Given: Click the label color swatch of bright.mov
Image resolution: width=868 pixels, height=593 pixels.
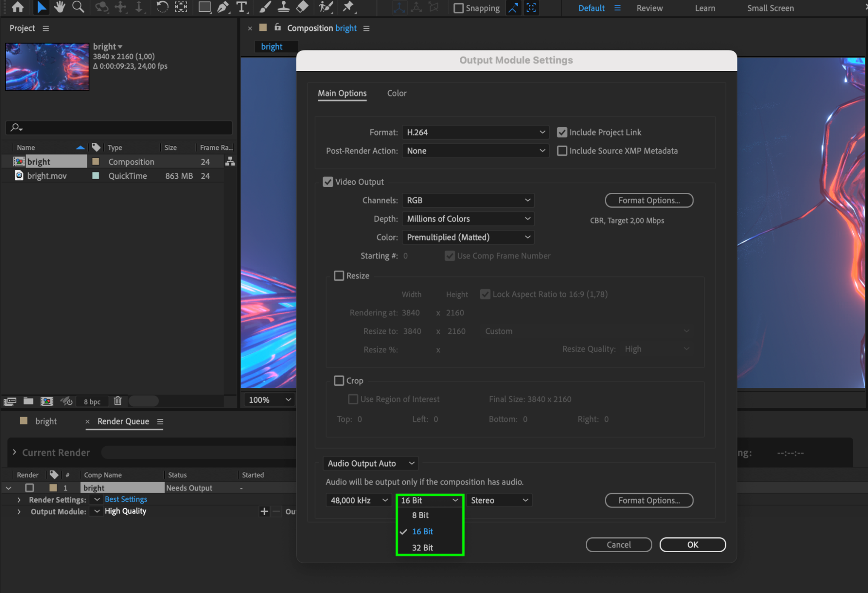Looking at the screenshot, I should pos(96,176).
